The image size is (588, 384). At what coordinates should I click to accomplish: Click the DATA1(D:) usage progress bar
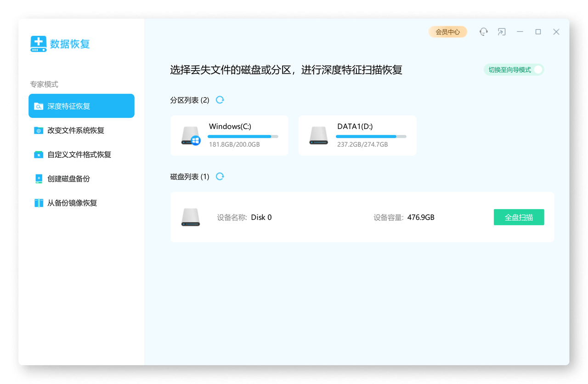coord(371,136)
